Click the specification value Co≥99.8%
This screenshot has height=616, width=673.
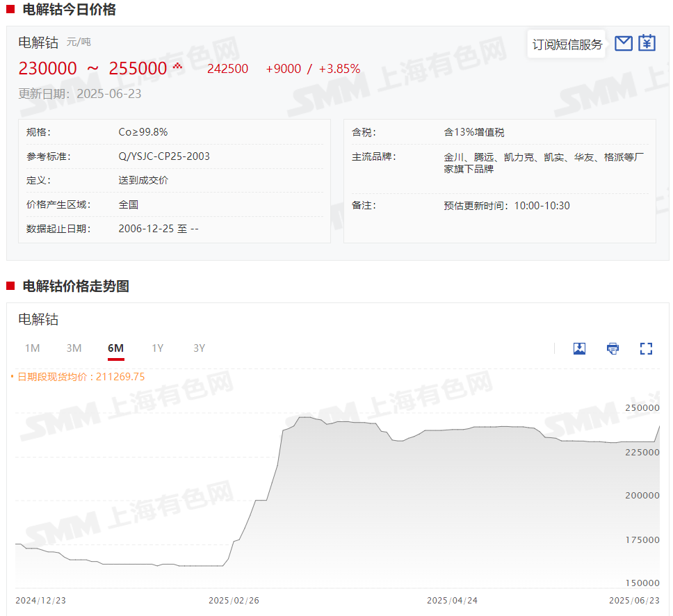143,132
